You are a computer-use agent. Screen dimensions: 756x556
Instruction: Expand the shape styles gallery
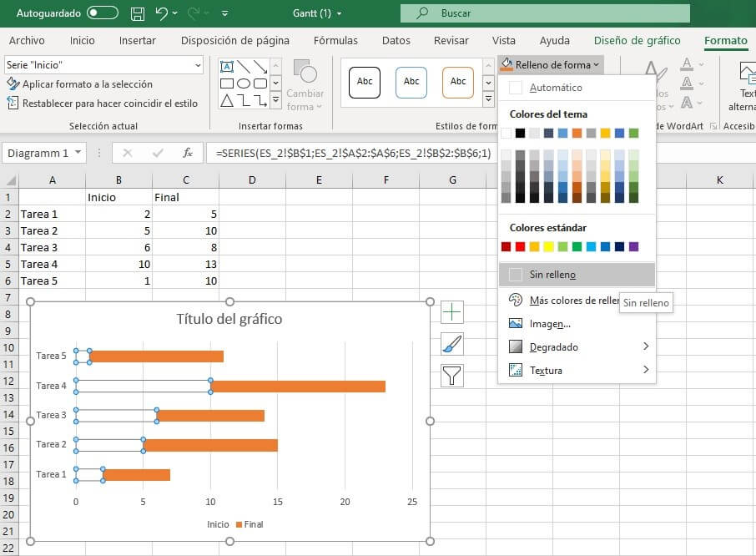[488, 99]
